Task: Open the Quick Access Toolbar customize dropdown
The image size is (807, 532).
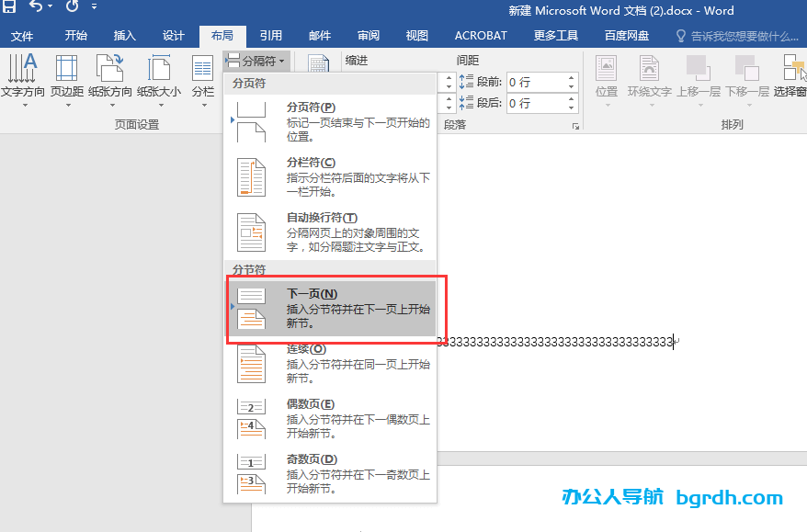Action: [x=95, y=7]
